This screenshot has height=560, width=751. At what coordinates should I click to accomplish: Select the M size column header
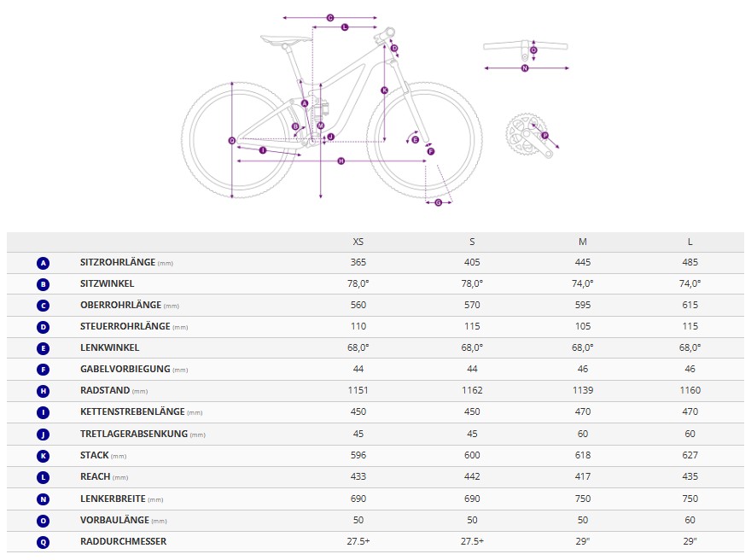583,242
